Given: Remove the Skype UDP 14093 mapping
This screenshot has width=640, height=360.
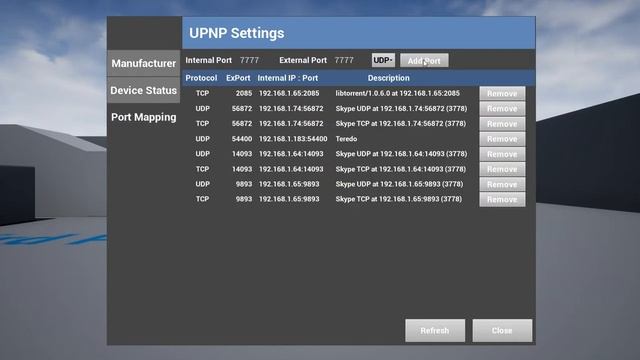Looking at the screenshot, I should 502,154.
